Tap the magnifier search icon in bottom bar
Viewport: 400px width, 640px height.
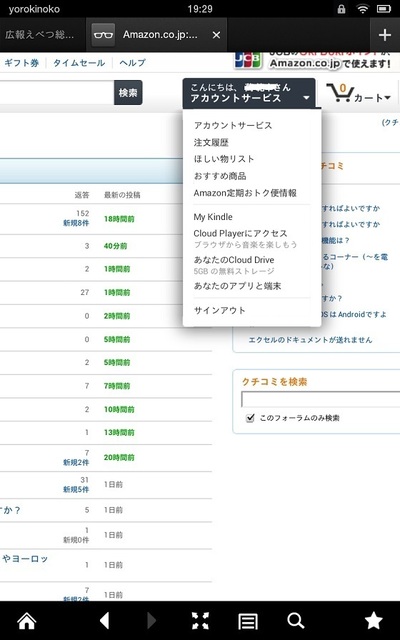click(295, 621)
